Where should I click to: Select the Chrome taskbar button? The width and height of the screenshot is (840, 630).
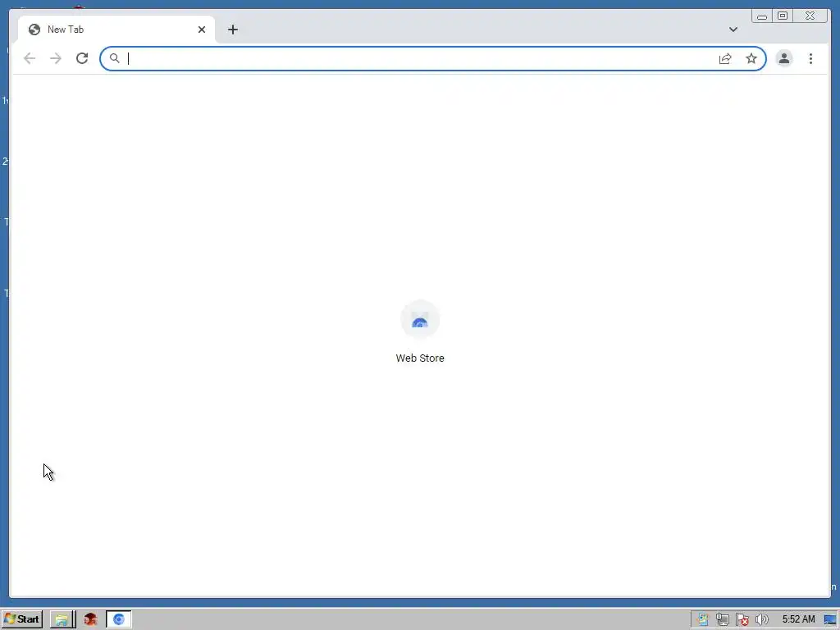[118, 620]
